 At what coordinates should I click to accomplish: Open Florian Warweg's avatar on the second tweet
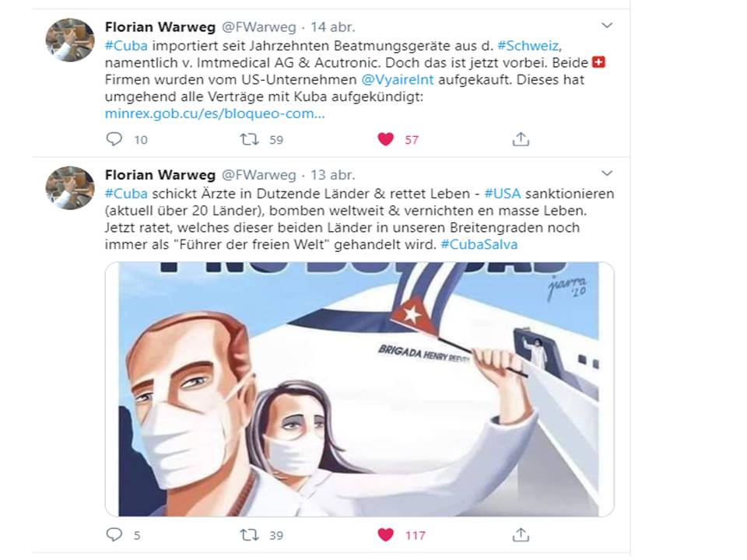tap(69, 187)
